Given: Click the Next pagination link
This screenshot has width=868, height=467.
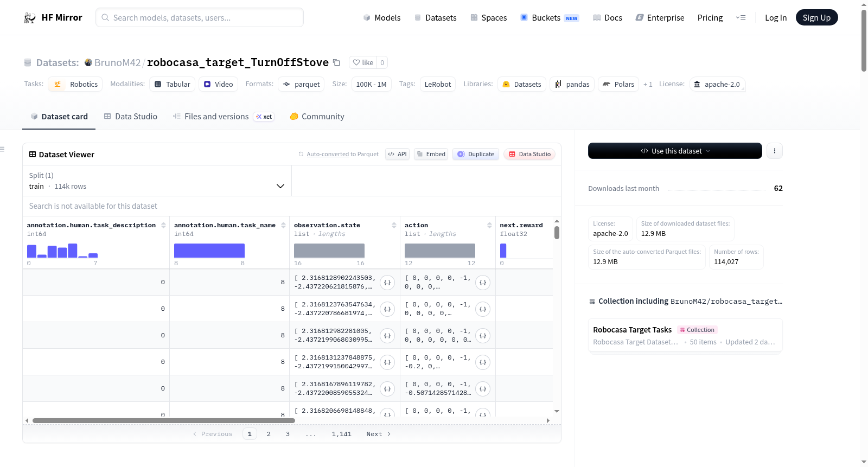Looking at the screenshot, I should pos(379,434).
